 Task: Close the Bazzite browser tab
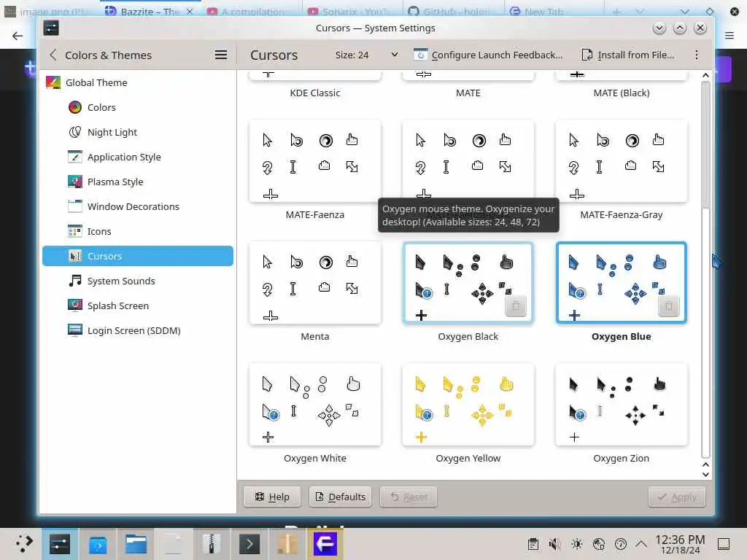[x=190, y=12]
